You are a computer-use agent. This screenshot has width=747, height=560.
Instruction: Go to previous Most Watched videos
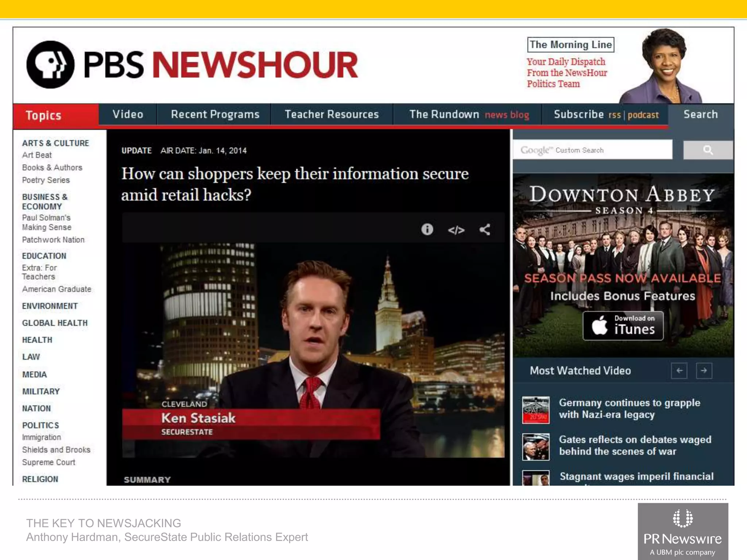tap(679, 371)
